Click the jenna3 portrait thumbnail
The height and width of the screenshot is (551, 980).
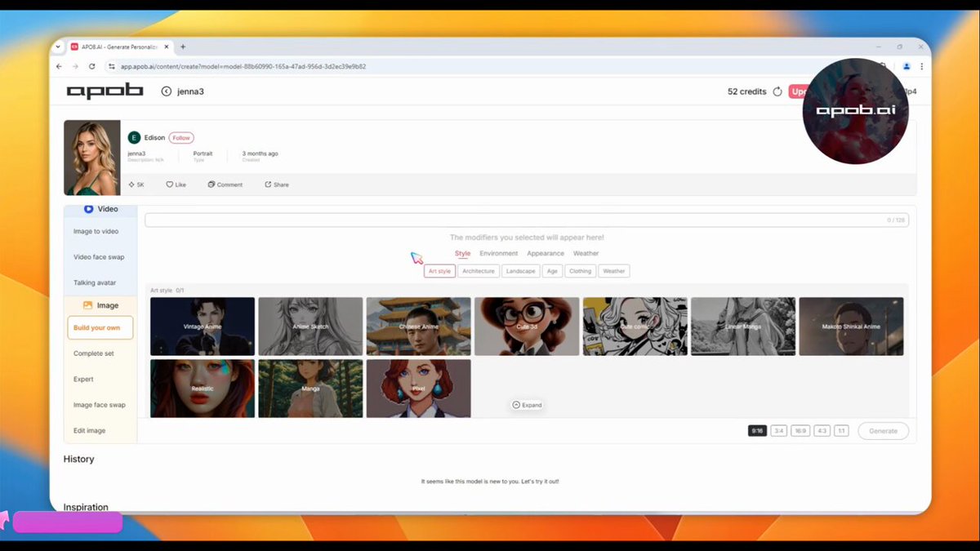92,158
